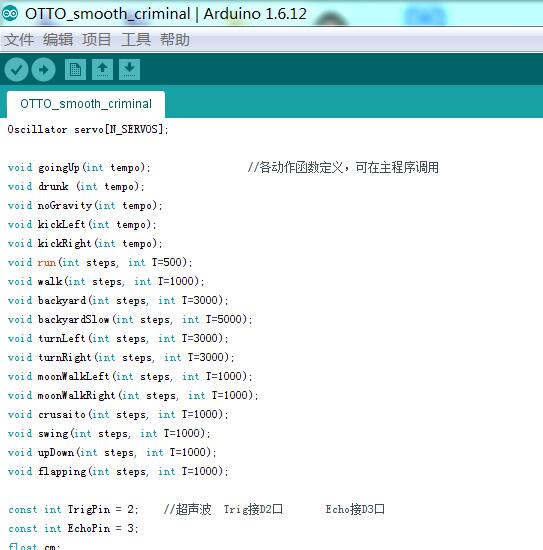
Task: Click the moonWalkRight function declaration
Action: point(133,395)
